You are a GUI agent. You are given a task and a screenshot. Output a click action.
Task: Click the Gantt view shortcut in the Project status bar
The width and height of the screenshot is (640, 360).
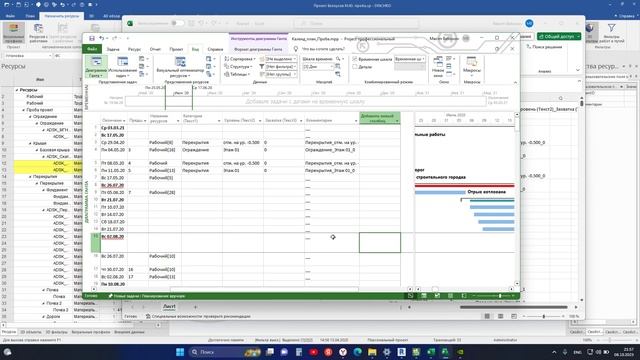411,296
